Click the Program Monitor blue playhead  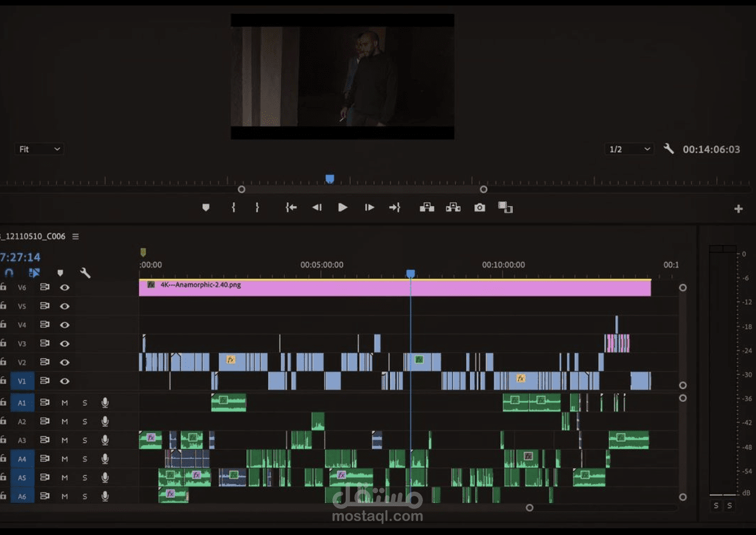point(329,179)
